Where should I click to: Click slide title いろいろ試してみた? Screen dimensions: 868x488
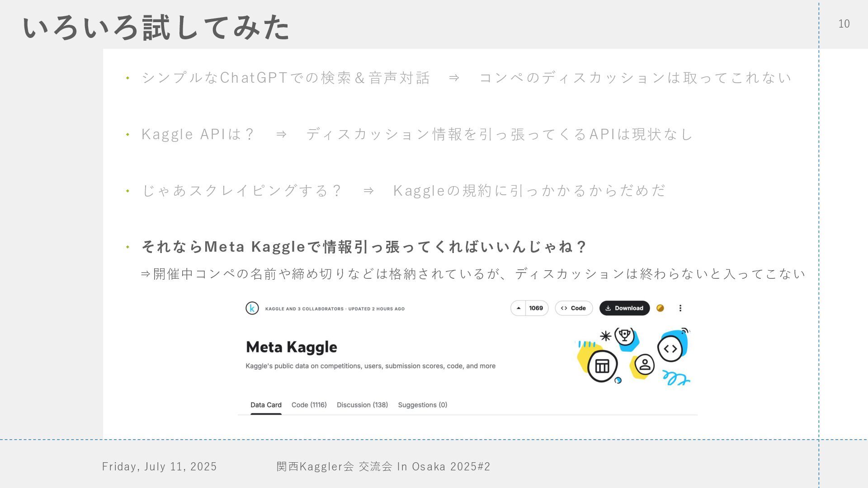tap(156, 28)
